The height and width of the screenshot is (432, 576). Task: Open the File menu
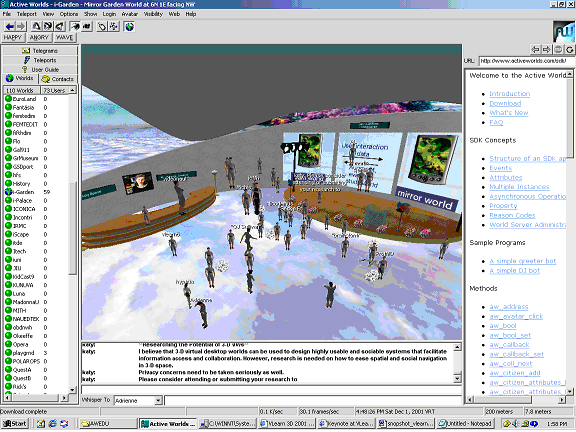tap(7, 14)
